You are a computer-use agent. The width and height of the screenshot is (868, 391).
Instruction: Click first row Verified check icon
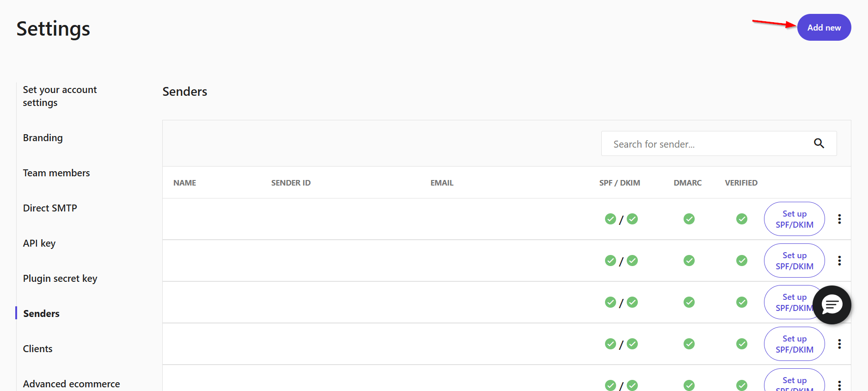[x=742, y=219]
